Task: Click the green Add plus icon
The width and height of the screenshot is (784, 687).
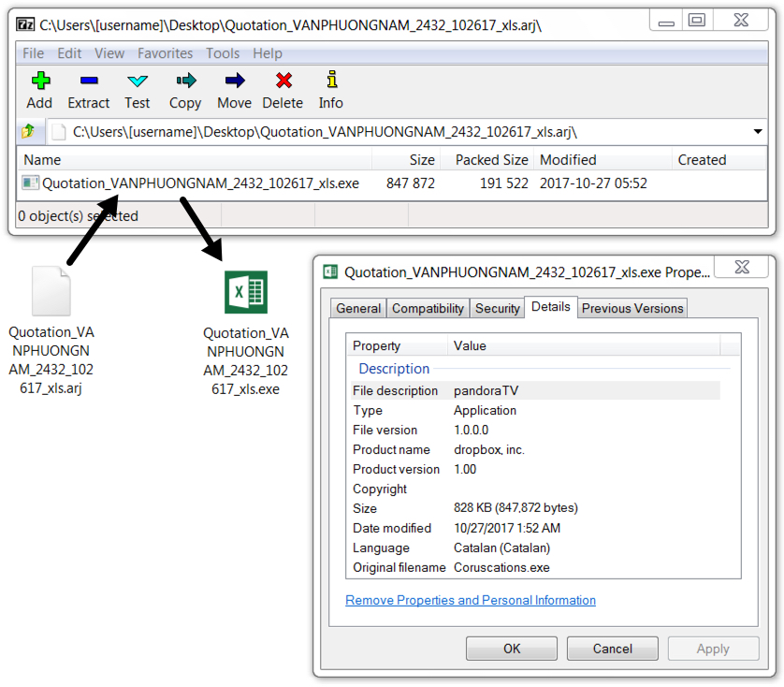Action: [x=40, y=80]
